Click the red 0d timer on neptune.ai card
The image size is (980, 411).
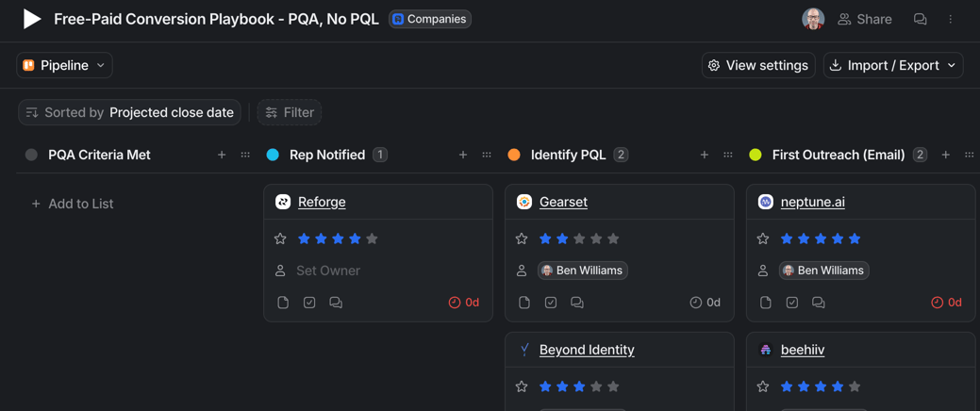pos(946,303)
